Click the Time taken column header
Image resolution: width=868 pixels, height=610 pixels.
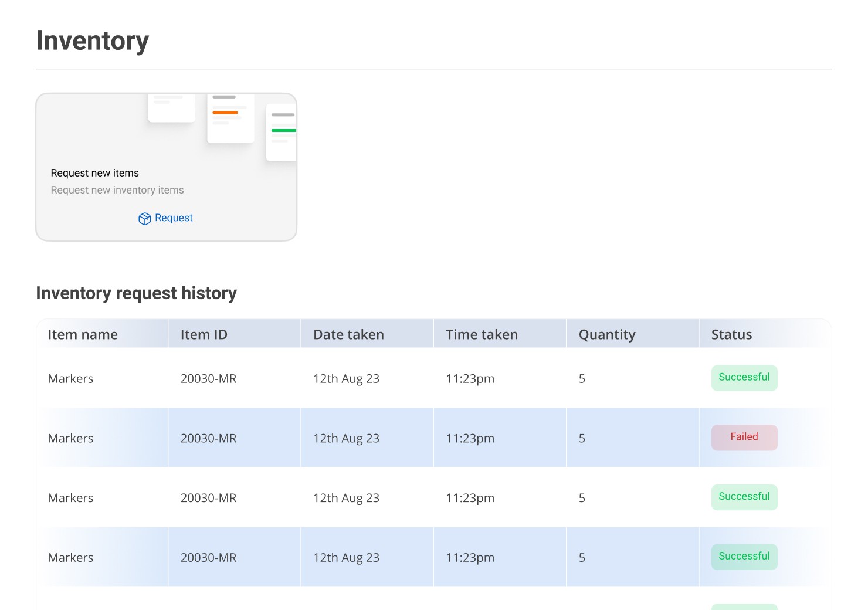(482, 334)
